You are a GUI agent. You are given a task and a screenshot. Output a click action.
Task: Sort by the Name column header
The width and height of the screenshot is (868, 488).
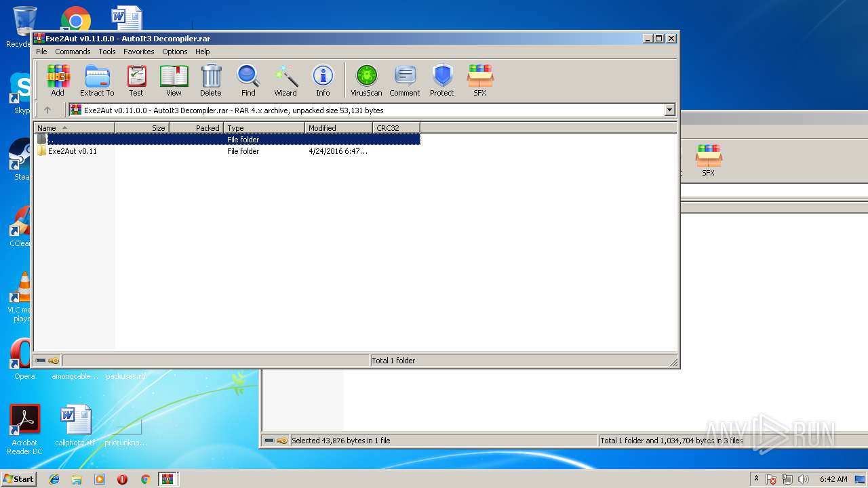[75, 127]
